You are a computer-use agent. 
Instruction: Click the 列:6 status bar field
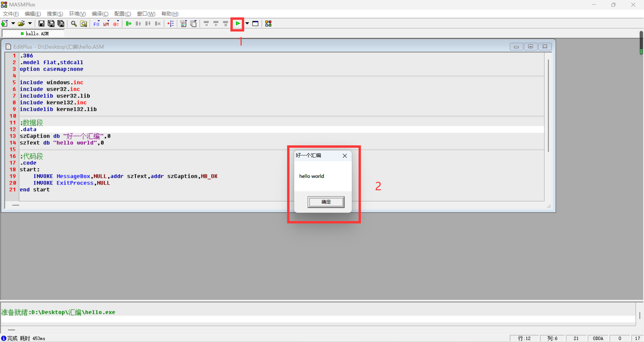(x=552, y=338)
